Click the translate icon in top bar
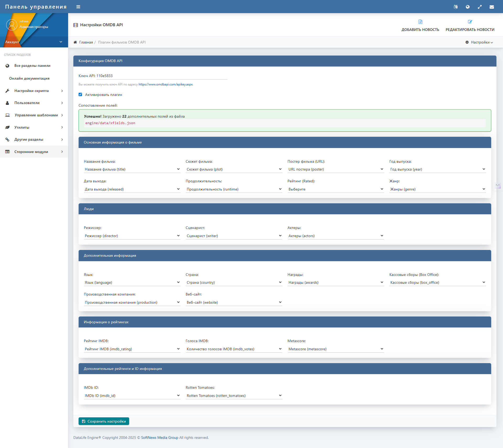This screenshot has width=503, height=448. tap(456, 7)
